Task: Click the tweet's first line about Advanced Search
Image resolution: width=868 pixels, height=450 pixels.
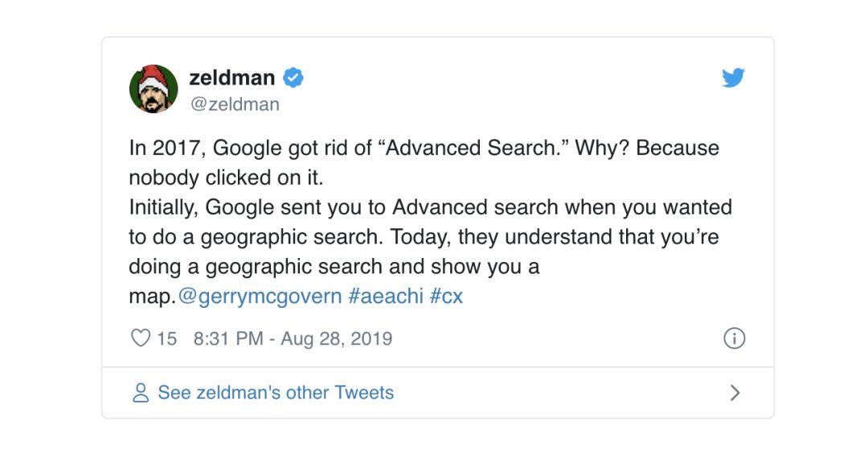Action: coord(424,148)
